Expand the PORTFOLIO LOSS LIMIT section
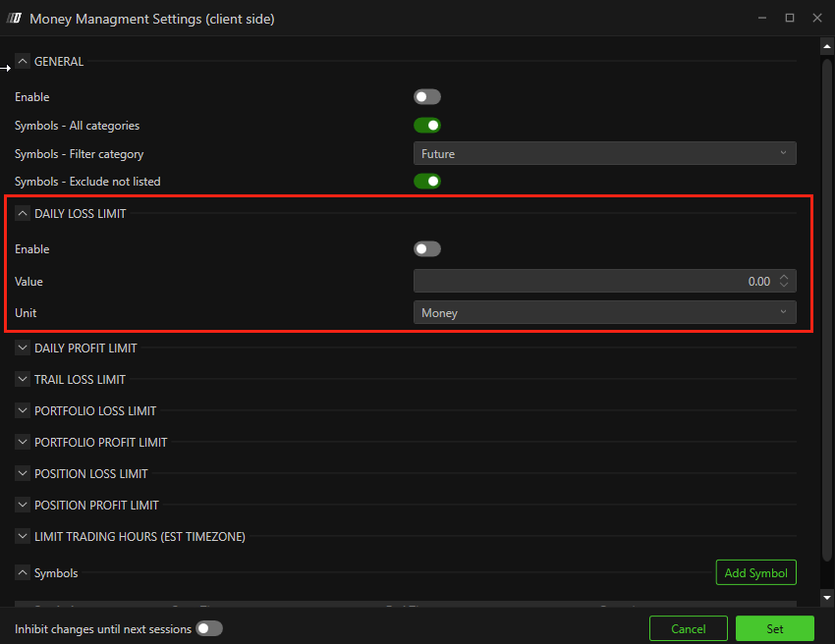Image resolution: width=835 pixels, height=644 pixels. (24, 411)
